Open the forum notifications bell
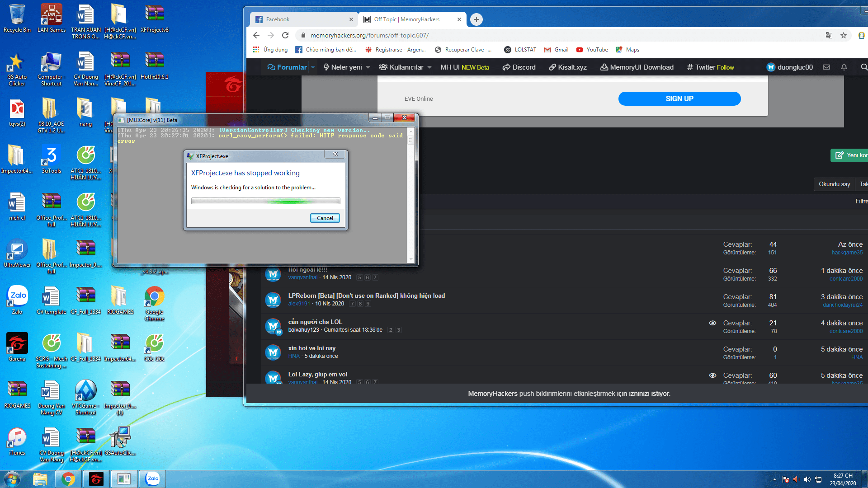 coord(844,67)
